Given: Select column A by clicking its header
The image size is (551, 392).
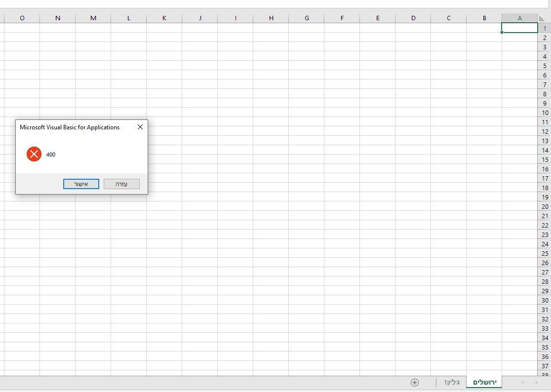Looking at the screenshot, I should pos(519,18).
